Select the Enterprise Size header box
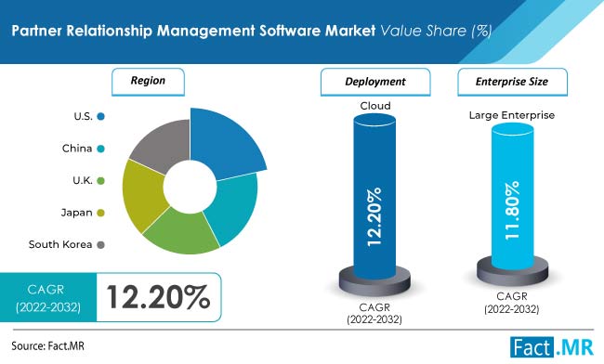Image resolution: width=604 pixels, height=364 pixels. coord(512,82)
